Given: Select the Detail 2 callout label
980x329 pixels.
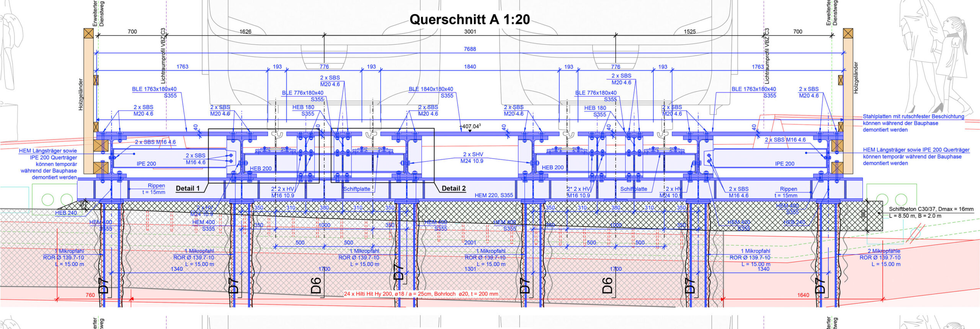Looking at the screenshot, I should coord(454,188).
